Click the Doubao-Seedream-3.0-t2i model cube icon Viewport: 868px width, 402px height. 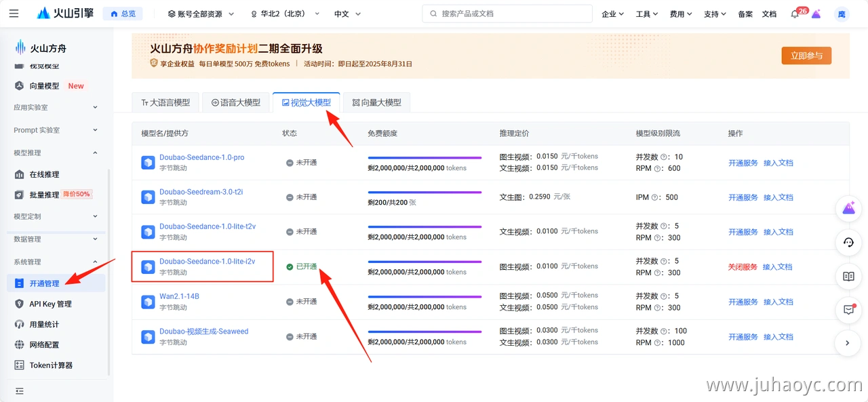[x=148, y=197]
